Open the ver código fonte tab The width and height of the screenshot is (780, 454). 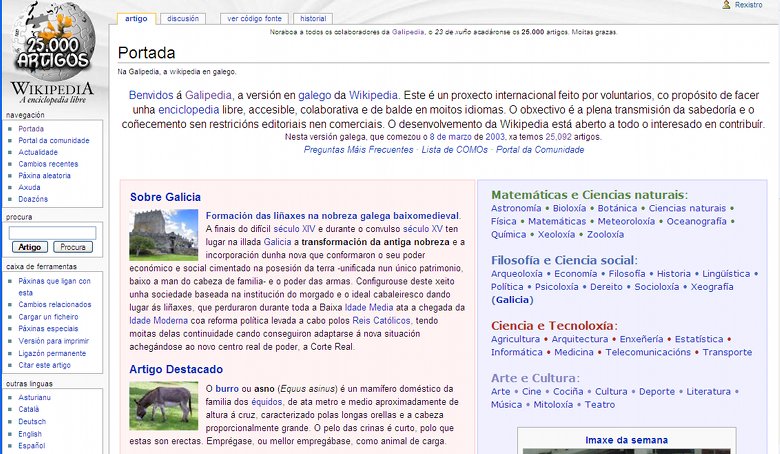254,18
